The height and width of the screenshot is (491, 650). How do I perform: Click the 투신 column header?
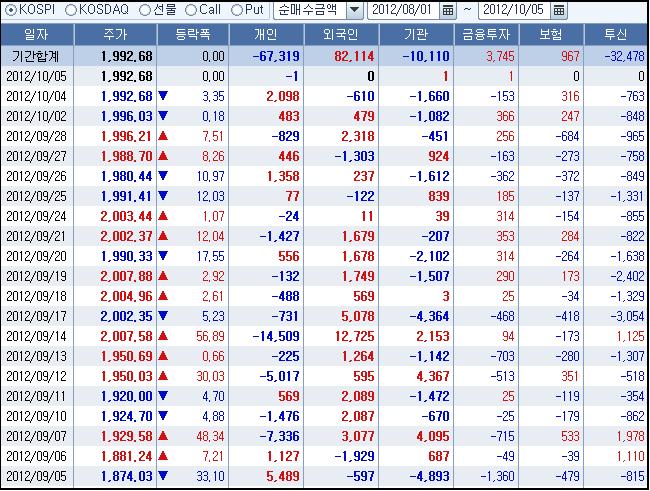(x=616, y=34)
